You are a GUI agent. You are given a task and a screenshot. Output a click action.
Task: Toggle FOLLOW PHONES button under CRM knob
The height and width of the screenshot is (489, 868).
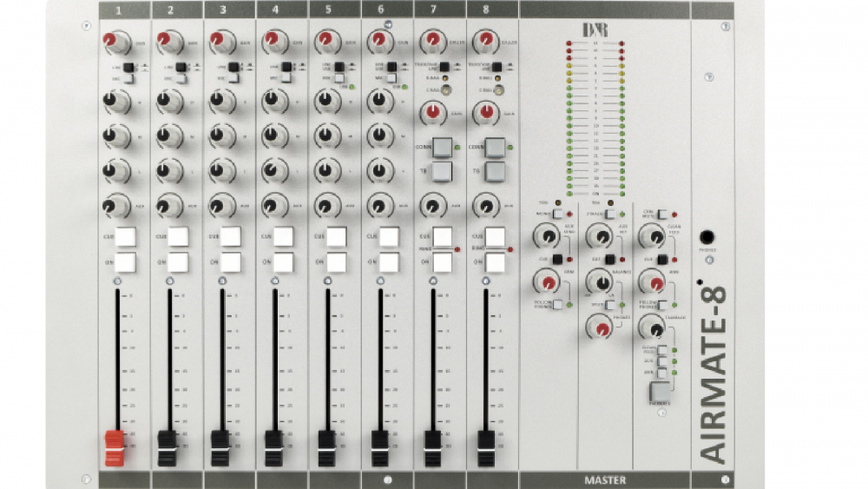tap(557, 305)
